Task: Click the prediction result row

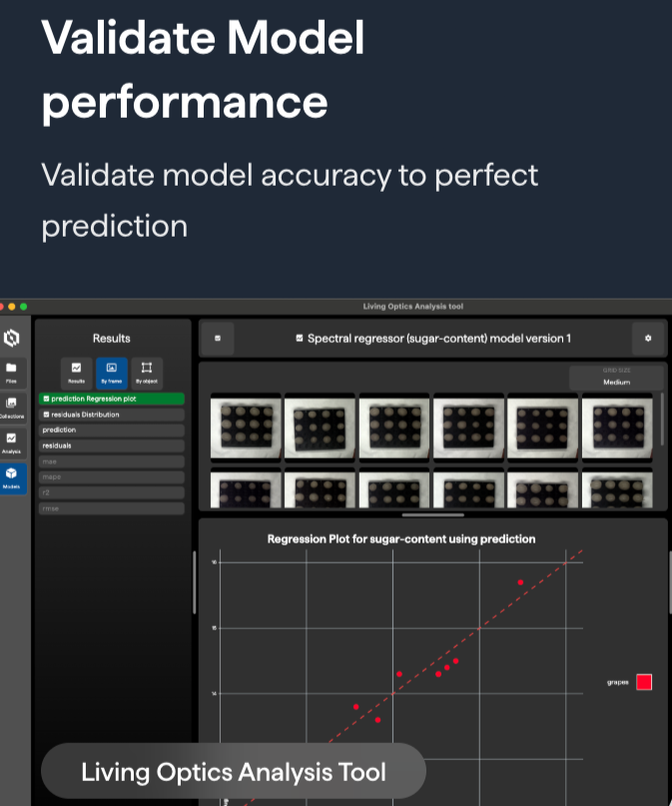Action: pos(111,429)
